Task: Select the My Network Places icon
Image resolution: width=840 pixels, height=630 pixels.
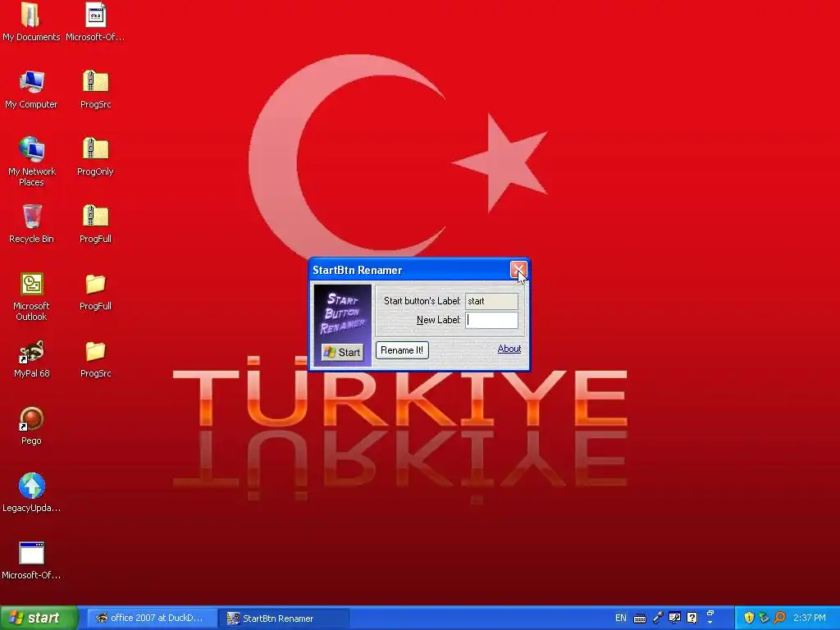Action: point(32,162)
